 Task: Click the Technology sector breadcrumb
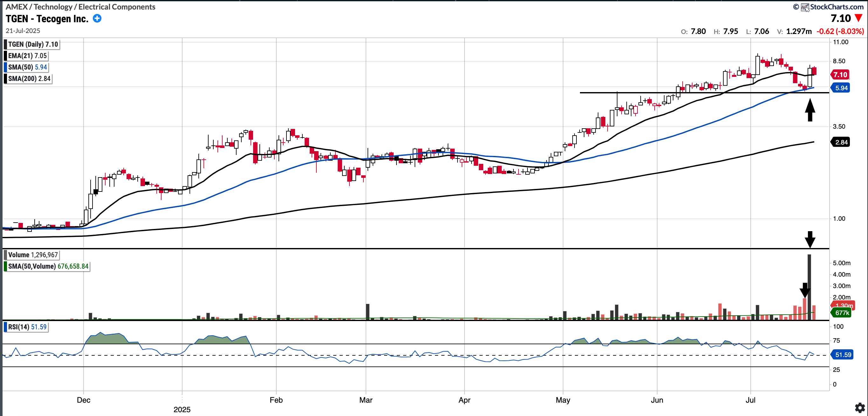53,7
